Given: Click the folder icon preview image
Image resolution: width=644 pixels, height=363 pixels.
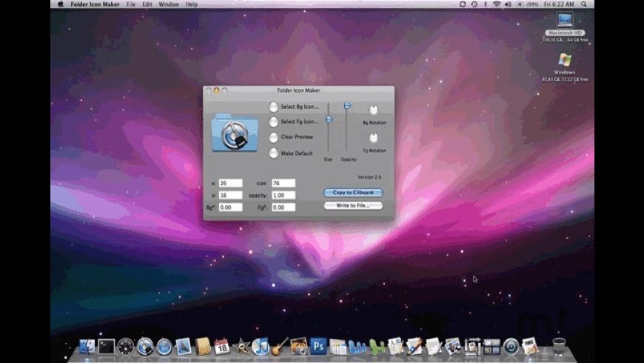Looking at the screenshot, I should click(235, 133).
